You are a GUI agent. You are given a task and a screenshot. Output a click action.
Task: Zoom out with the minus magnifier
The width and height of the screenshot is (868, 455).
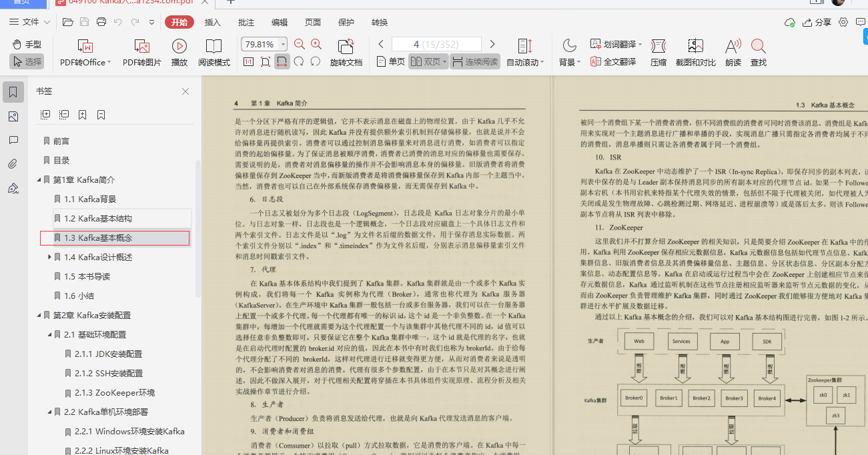pos(300,44)
